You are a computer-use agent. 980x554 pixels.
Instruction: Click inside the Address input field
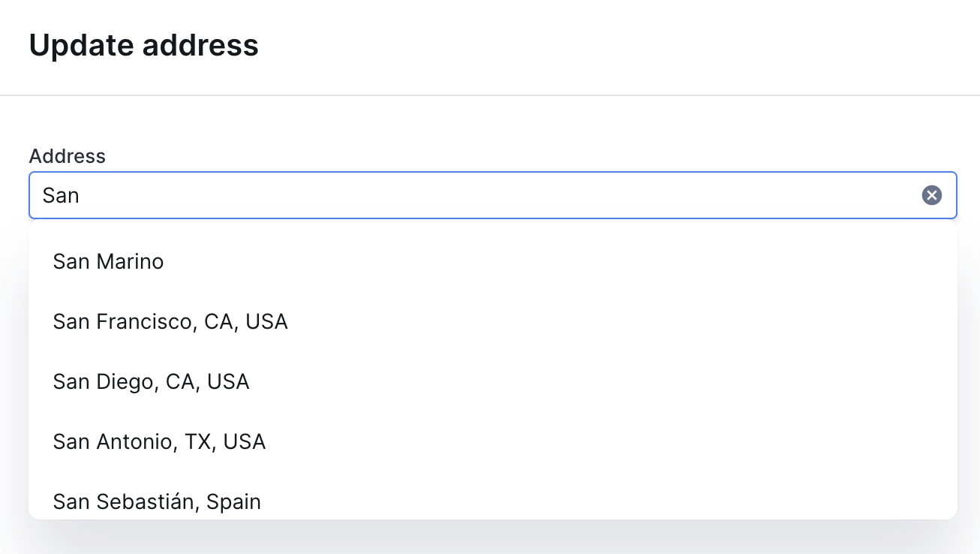tap(480, 196)
